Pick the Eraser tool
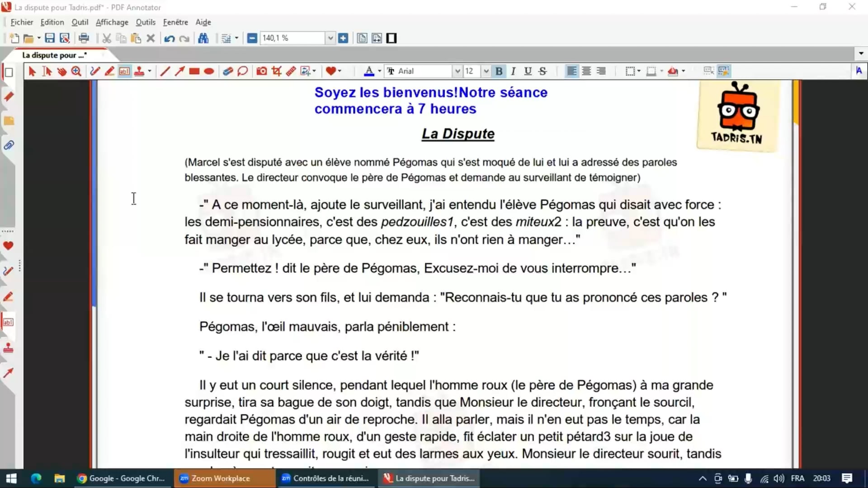This screenshot has height=488, width=868. tap(227, 71)
